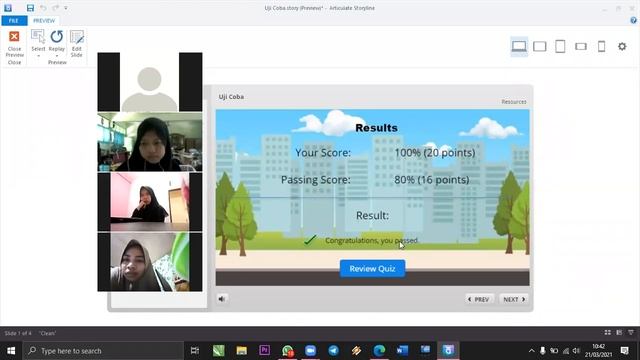Open system volume tray icon
The height and width of the screenshot is (360, 640).
click(576, 351)
